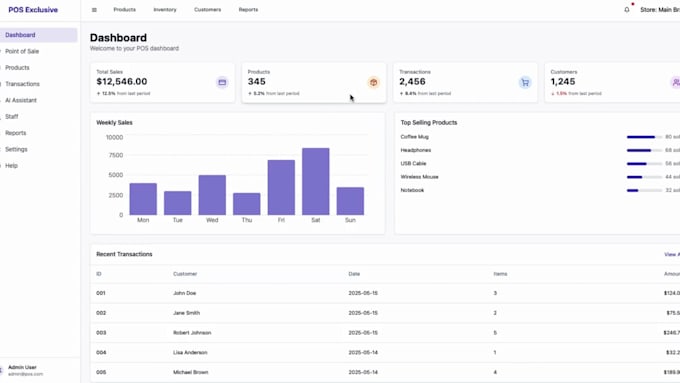
Task: Open the notifications bell
Action: 627,10
